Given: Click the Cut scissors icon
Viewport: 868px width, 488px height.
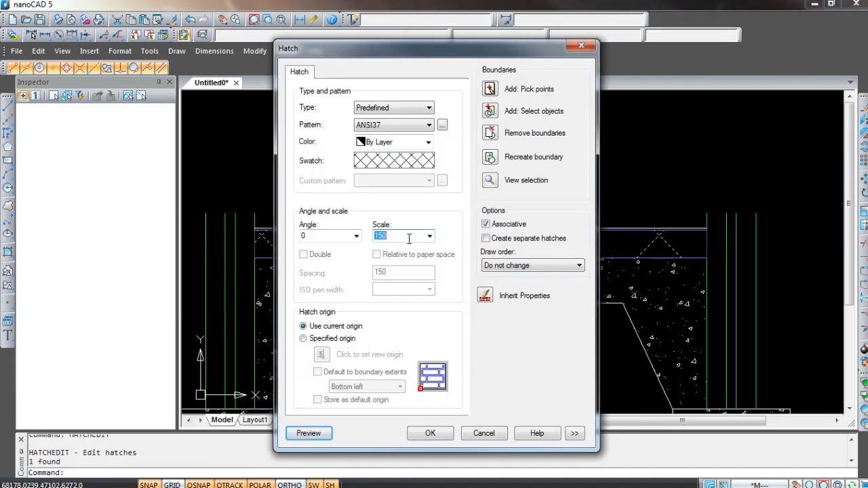Looking at the screenshot, I should (118, 20).
